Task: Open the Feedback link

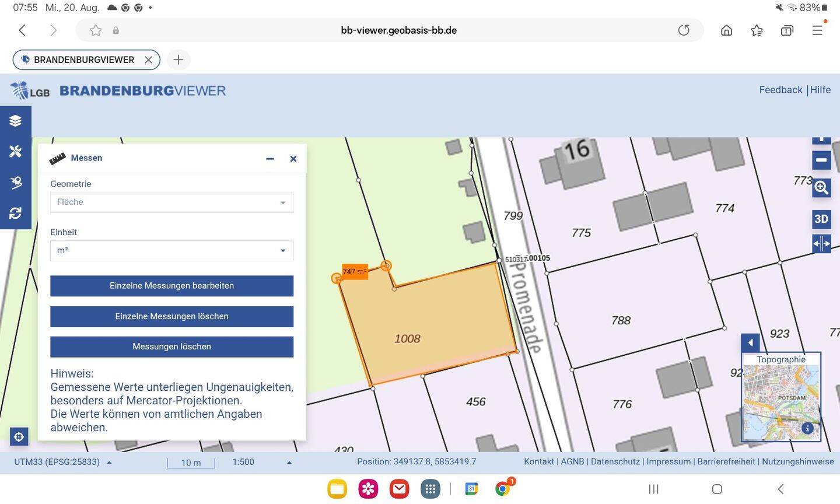Action: 780,90
